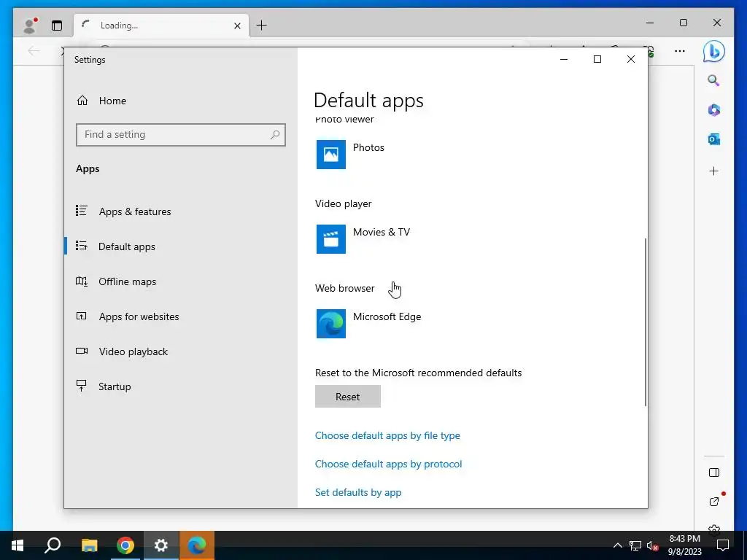Open Outlook in Edge sidebar
Screen dimensions: 747x560
click(x=713, y=139)
